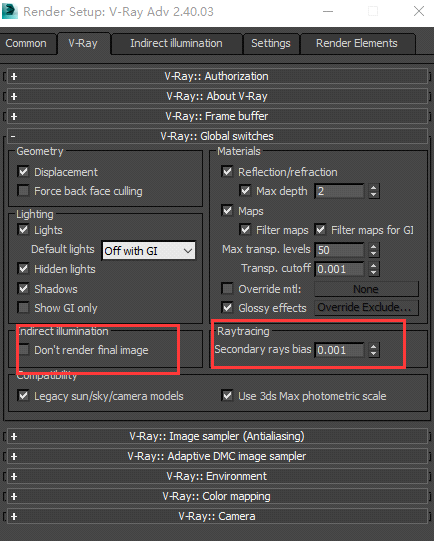The height and width of the screenshot is (541, 434).
Task: Expand the V-Ray:: Frame buffer rollout
Action: (217, 116)
